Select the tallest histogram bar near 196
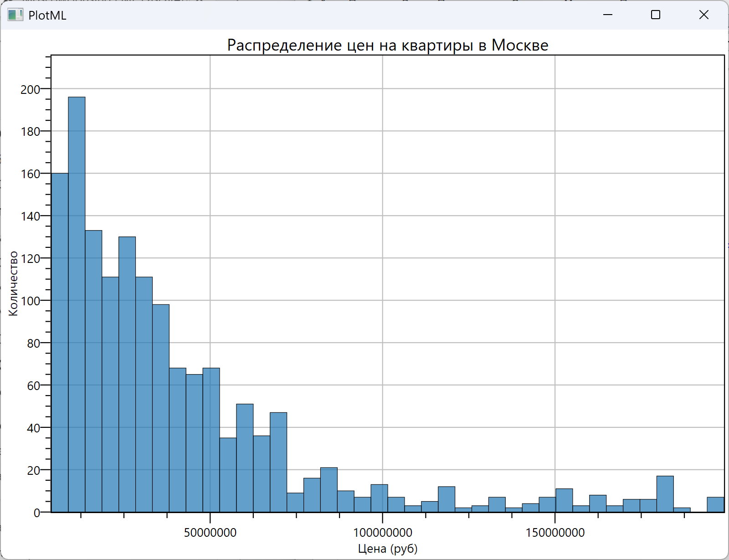The image size is (729, 560). click(x=77, y=304)
